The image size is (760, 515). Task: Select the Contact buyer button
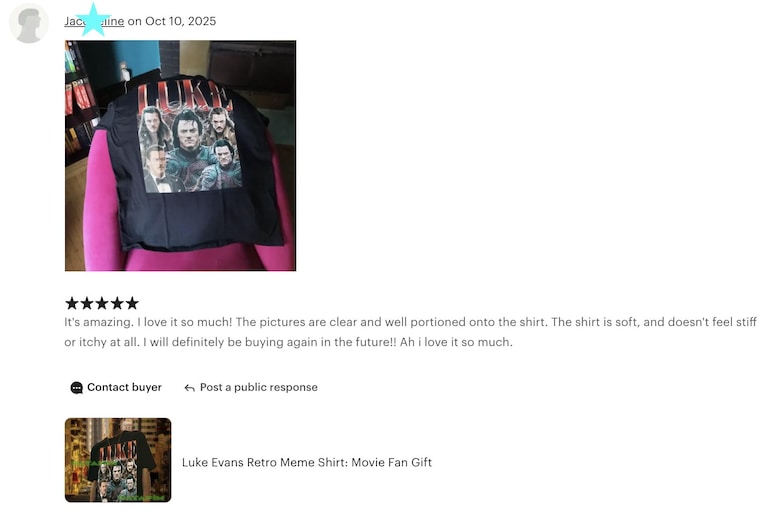(x=116, y=388)
